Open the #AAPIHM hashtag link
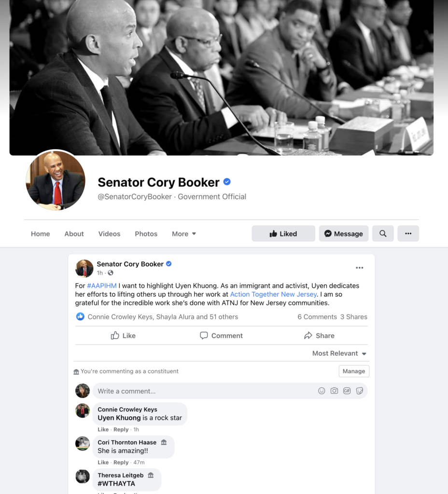448x494 pixels. coord(102,286)
